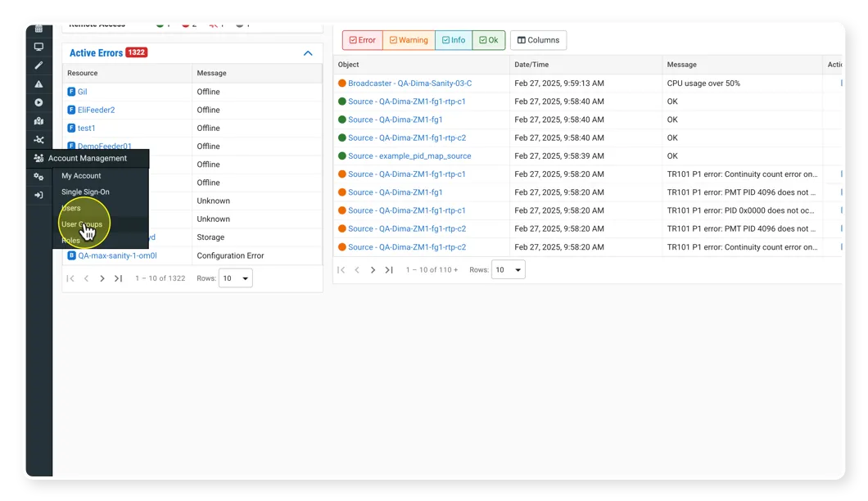The width and height of the screenshot is (868, 501).
Task: Click the play circle icon in sidebar
Action: coord(38,102)
